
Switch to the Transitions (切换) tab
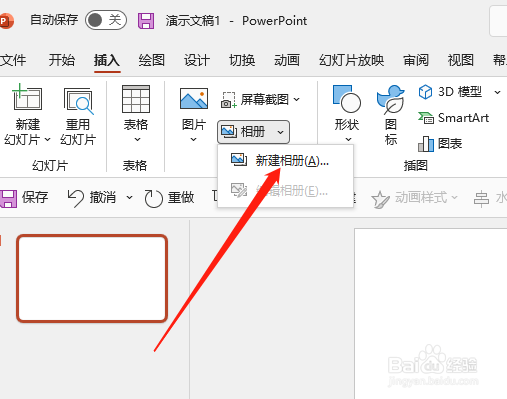click(x=242, y=60)
